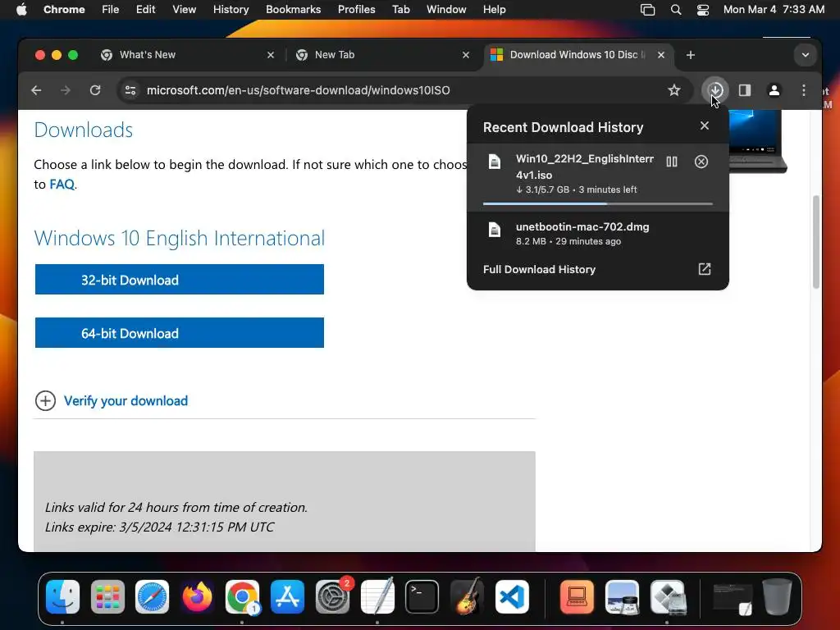Viewport: 840px width, 630px height.
Task: Open Launchpad from the Dock
Action: tap(107, 597)
